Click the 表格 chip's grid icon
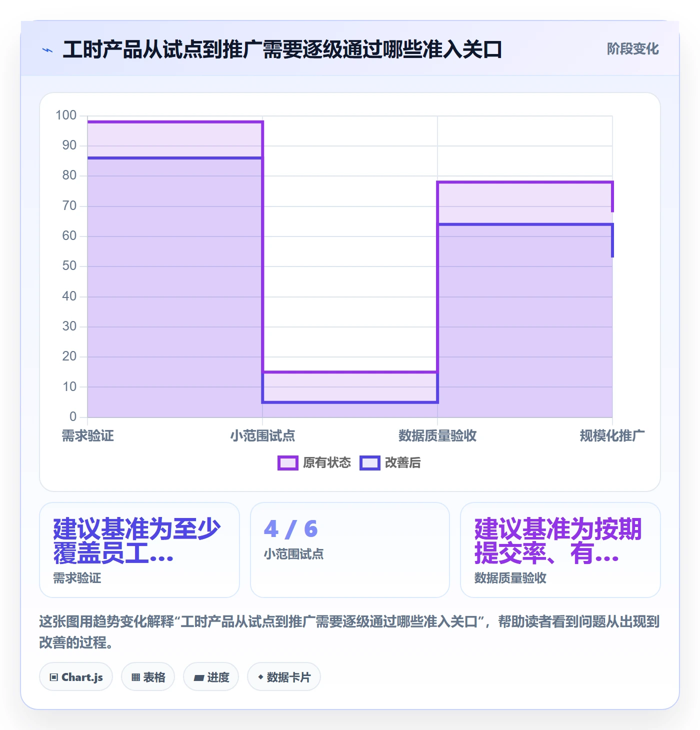 point(135,677)
